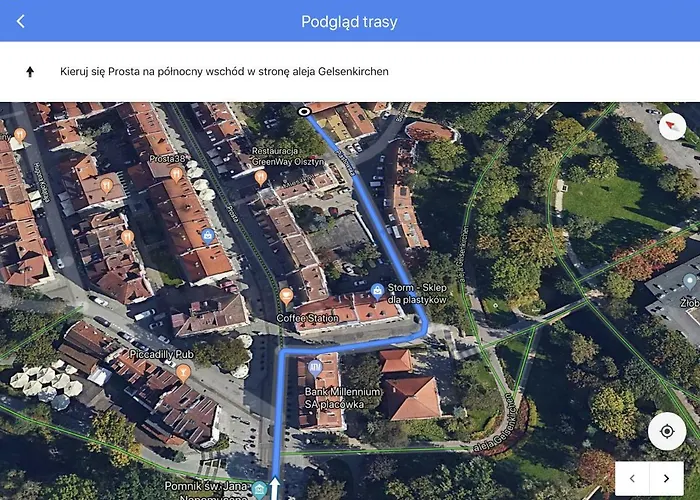Open Coffee Station cafe marker
This screenshot has width=700, height=500.
[x=286, y=296]
